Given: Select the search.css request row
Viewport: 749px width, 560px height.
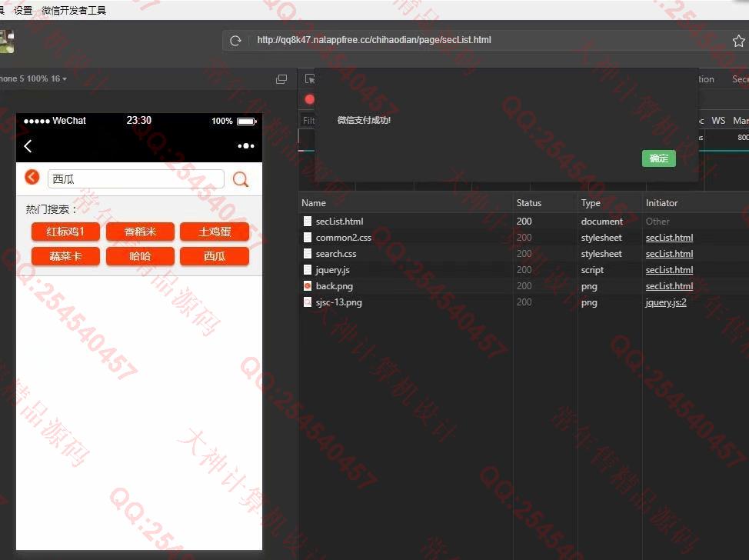Looking at the screenshot, I should [524, 254].
